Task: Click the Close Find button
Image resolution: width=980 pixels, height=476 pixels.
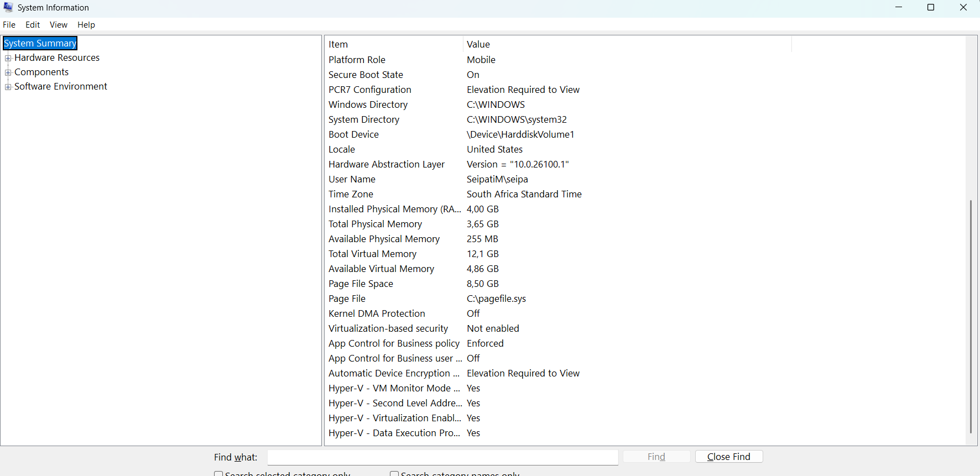Action: click(729, 457)
